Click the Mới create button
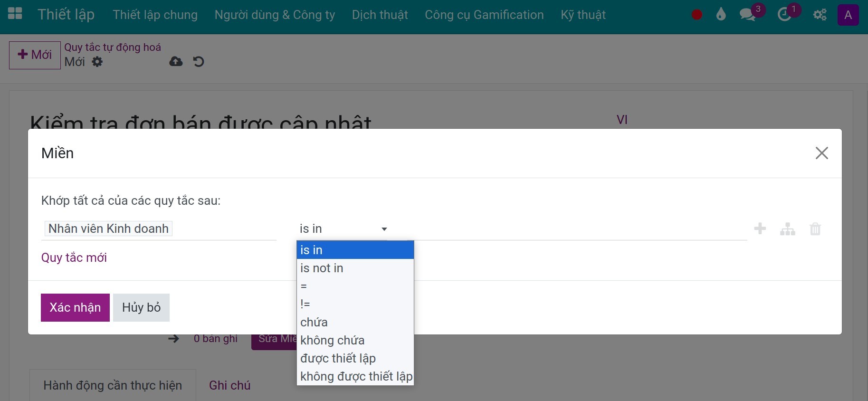The image size is (868, 401). [x=35, y=55]
